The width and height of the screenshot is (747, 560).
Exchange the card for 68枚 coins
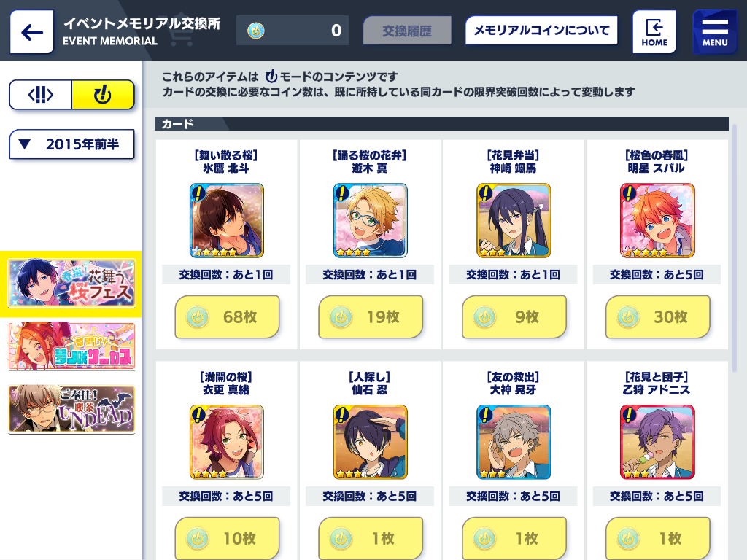click(227, 316)
